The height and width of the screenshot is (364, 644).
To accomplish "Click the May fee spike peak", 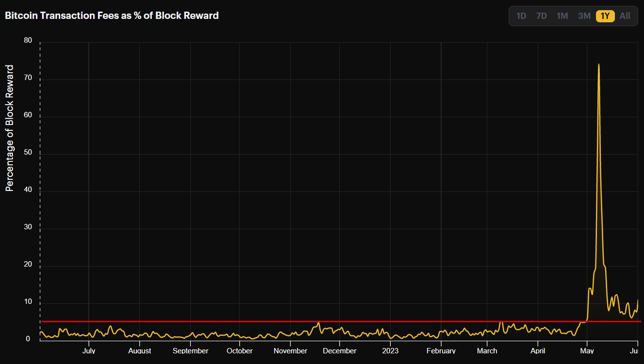I will [x=598, y=64].
